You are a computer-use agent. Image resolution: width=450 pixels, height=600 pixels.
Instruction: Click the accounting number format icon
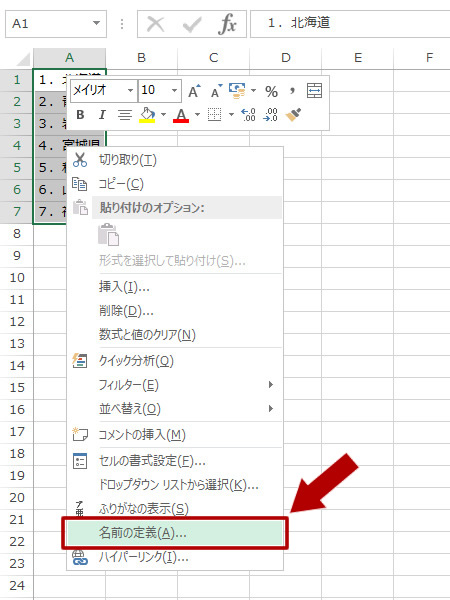(237, 91)
